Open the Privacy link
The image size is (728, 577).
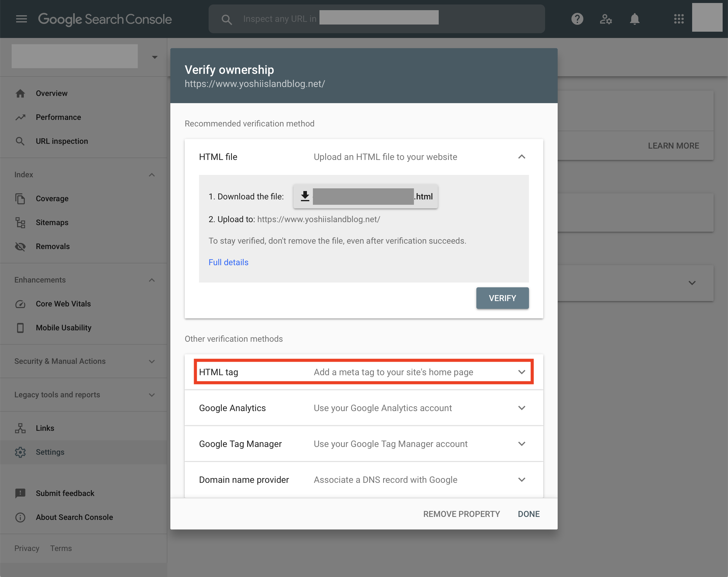pyautogui.click(x=27, y=549)
